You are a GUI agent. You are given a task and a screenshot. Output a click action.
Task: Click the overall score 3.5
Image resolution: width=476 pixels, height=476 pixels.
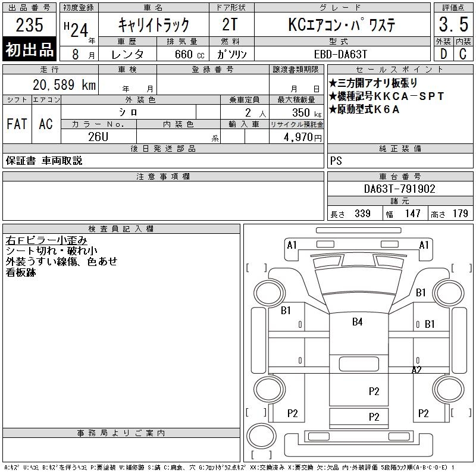tap(453, 24)
